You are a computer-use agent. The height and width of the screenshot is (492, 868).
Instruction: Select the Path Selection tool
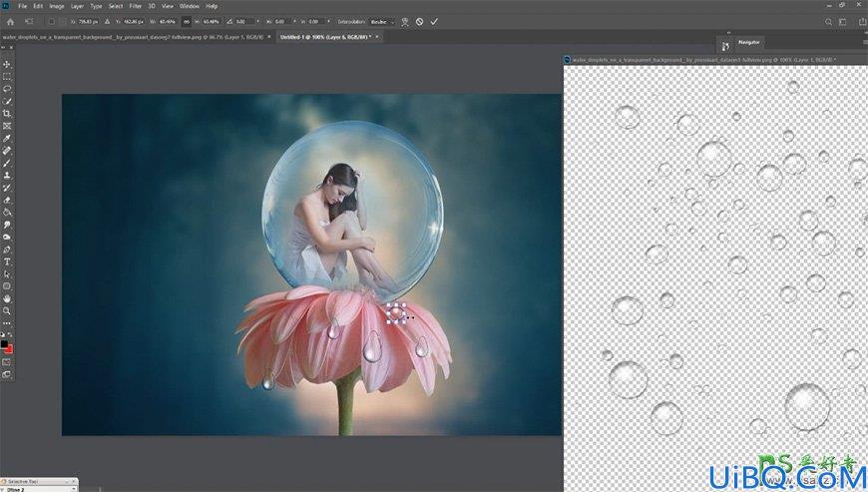click(7, 274)
